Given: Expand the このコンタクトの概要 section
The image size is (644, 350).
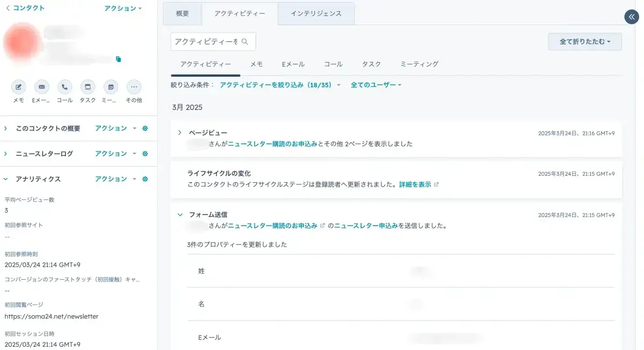Looking at the screenshot, I should [6, 129].
